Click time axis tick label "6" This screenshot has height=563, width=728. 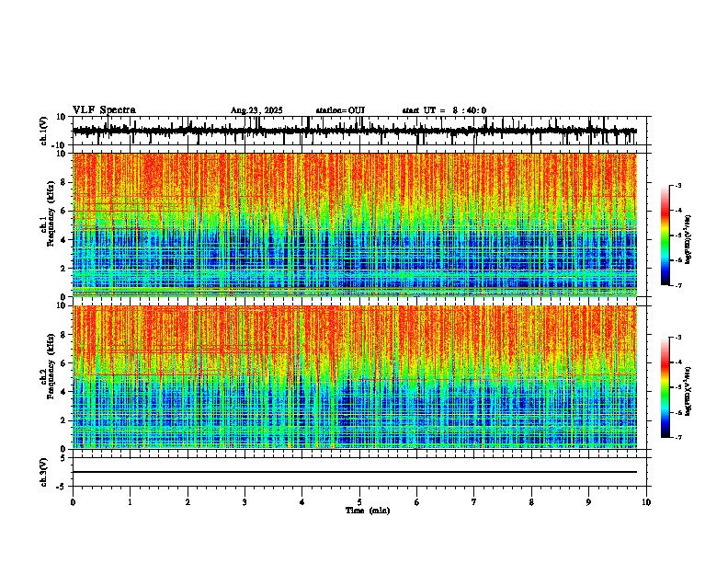click(417, 502)
